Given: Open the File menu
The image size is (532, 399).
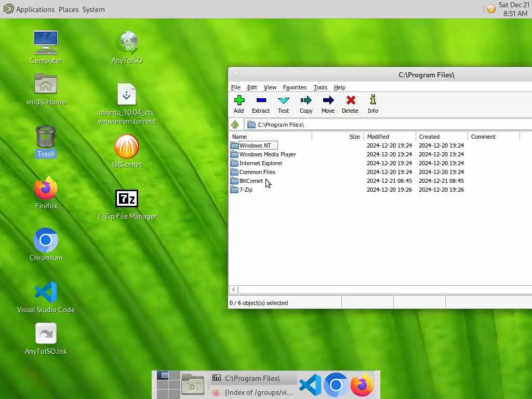Looking at the screenshot, I should click(236, 87).
